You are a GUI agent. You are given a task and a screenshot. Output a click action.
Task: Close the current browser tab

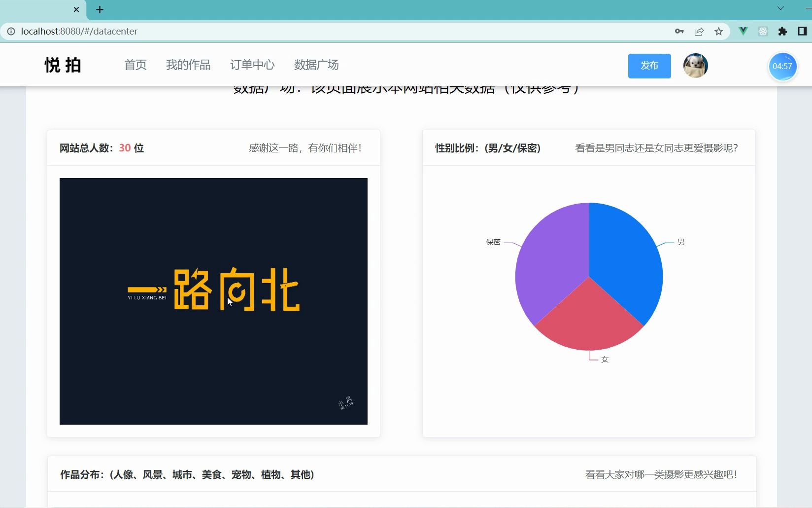(76, 9)
